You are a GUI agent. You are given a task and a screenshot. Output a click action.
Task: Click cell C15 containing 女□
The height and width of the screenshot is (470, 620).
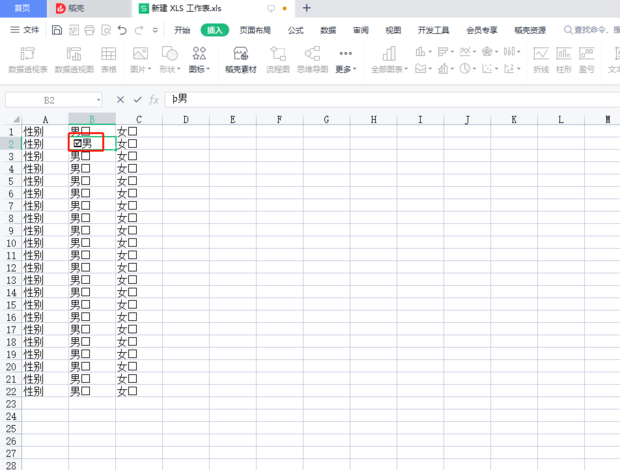tap(139, 304)
